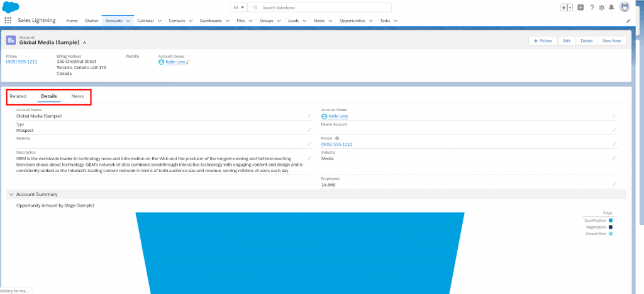
Task: Click the Closed Won legend color swatch
Action: click(x=611, y=234)
